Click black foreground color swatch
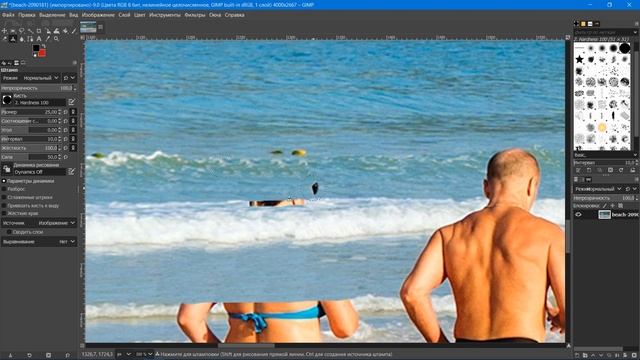This screenshot has height=360, width=640. point(36,48)
